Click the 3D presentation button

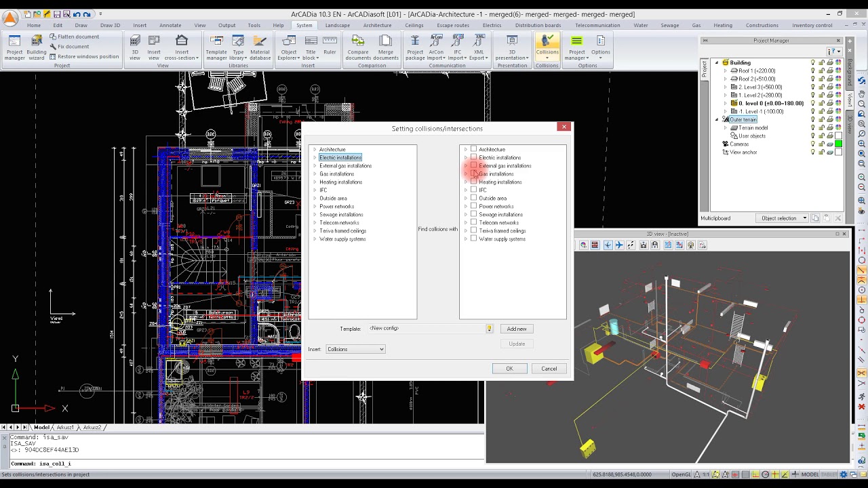tap(512, 47)
